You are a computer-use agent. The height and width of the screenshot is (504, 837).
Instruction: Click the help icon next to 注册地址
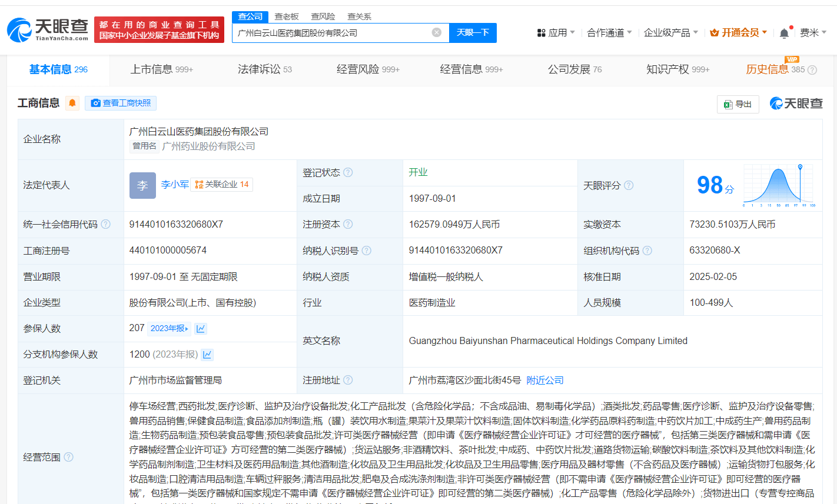click(x=348, y=380)
